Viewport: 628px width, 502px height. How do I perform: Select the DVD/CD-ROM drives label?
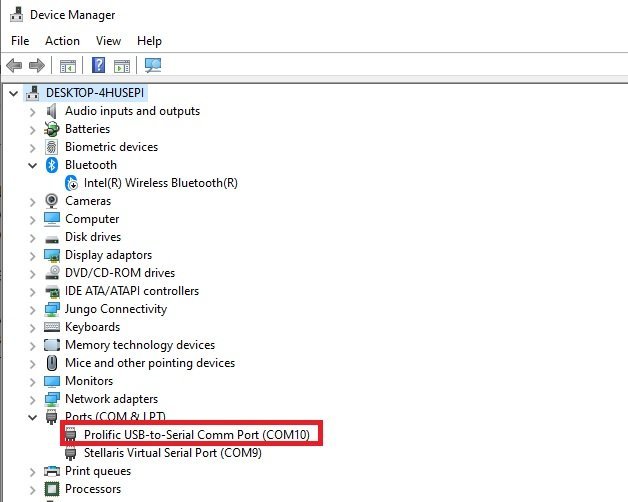click(x=120, y=273)
